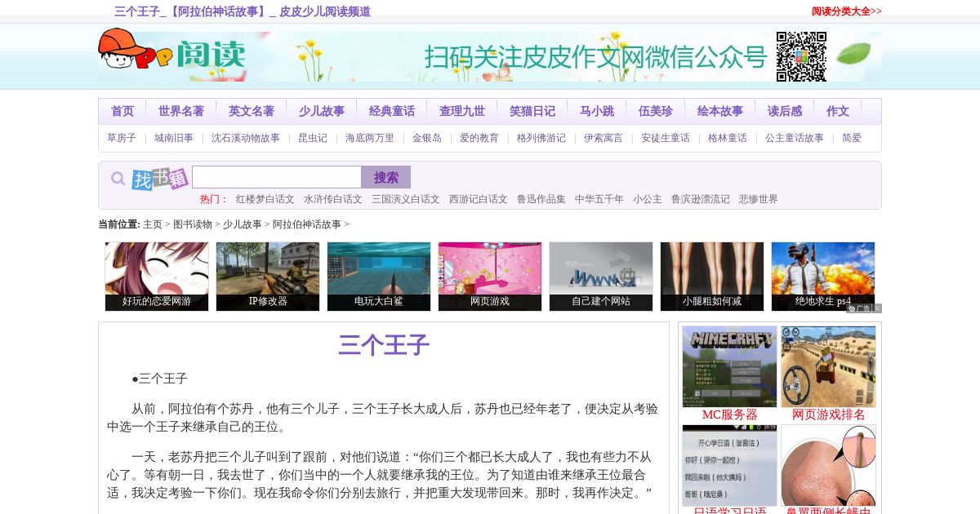Open the IP修改器 ad thumbnail
The height and width of the screenshot is (514, 980).
tap(268, 277)
